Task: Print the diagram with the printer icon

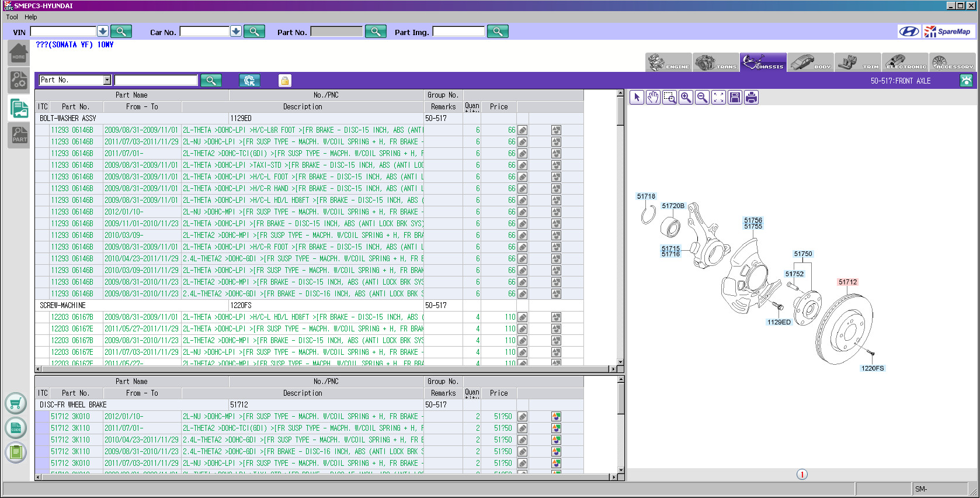Action: click(x=751, y=98)
